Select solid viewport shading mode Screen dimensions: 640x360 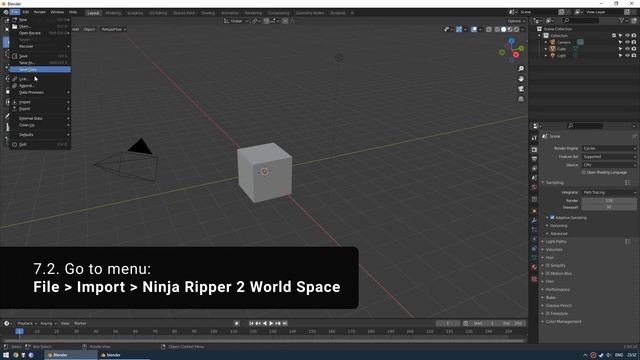point(503,29)
